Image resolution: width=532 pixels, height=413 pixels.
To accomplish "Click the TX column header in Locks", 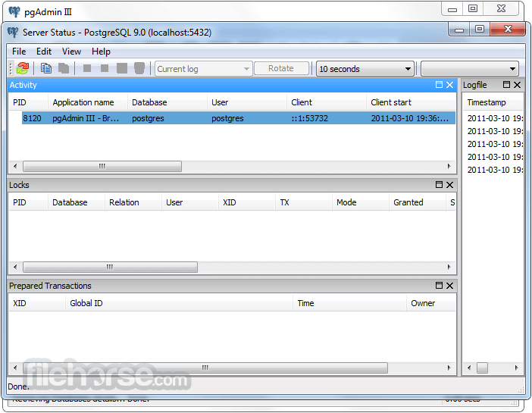I will pos(304,202).
